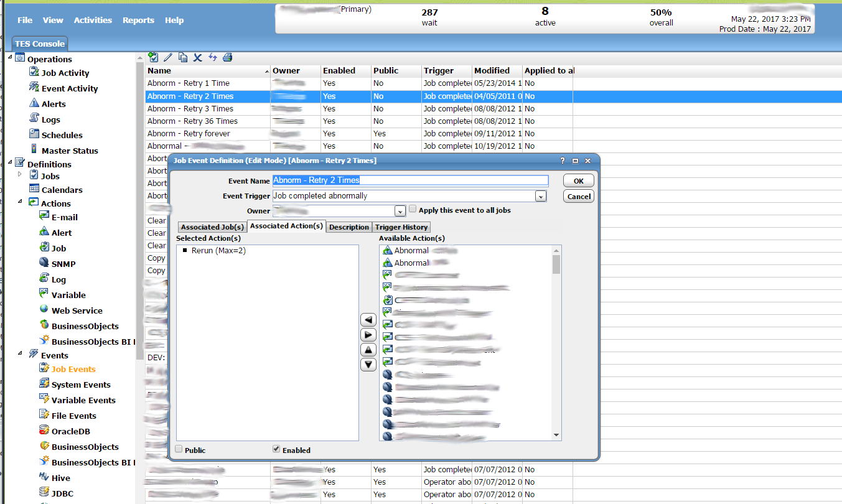The image size is (842, 504).
Task: Select Variable action type in the tree
Action: click(68, 295)
